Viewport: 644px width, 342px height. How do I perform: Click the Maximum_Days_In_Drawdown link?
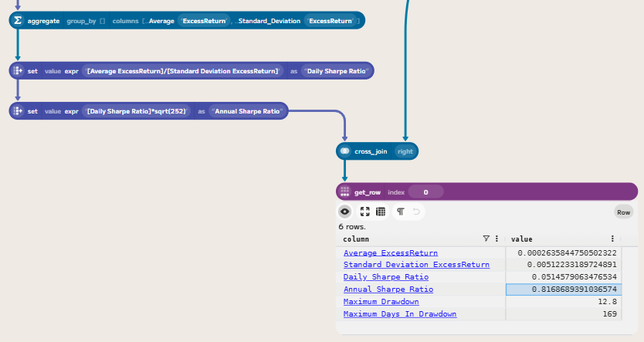[x=400, y=314]
